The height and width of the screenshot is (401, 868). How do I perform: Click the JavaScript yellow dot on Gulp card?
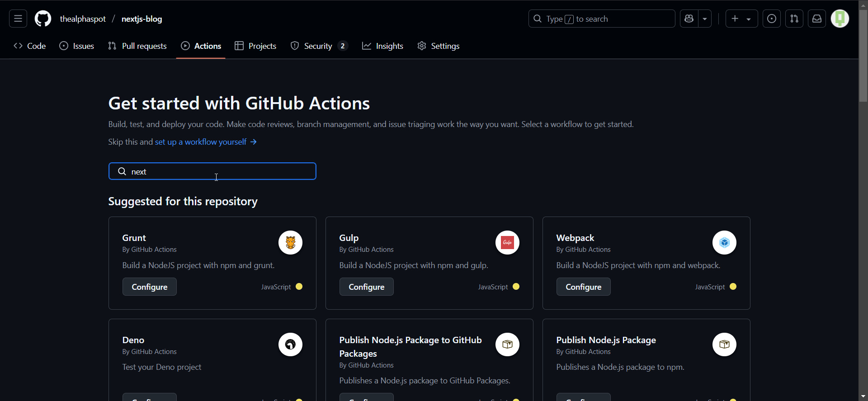[x=516, y=287]
